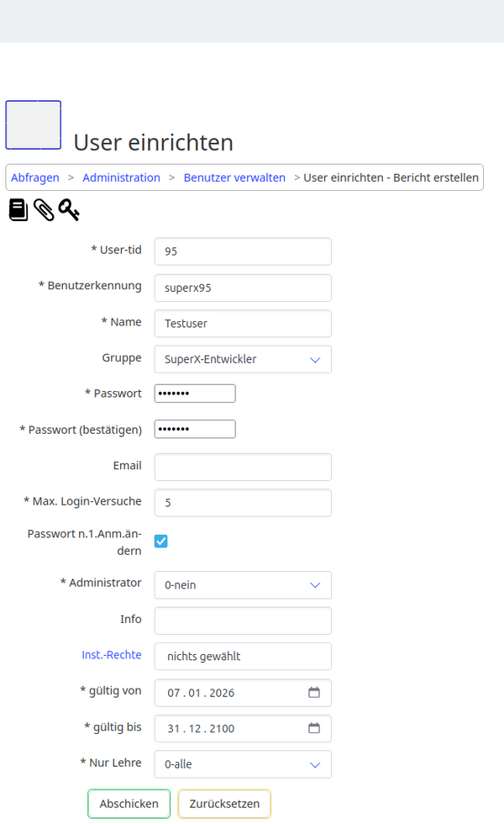504x824 pixels.
Task: Click into the Email input field
Action: 243,467
